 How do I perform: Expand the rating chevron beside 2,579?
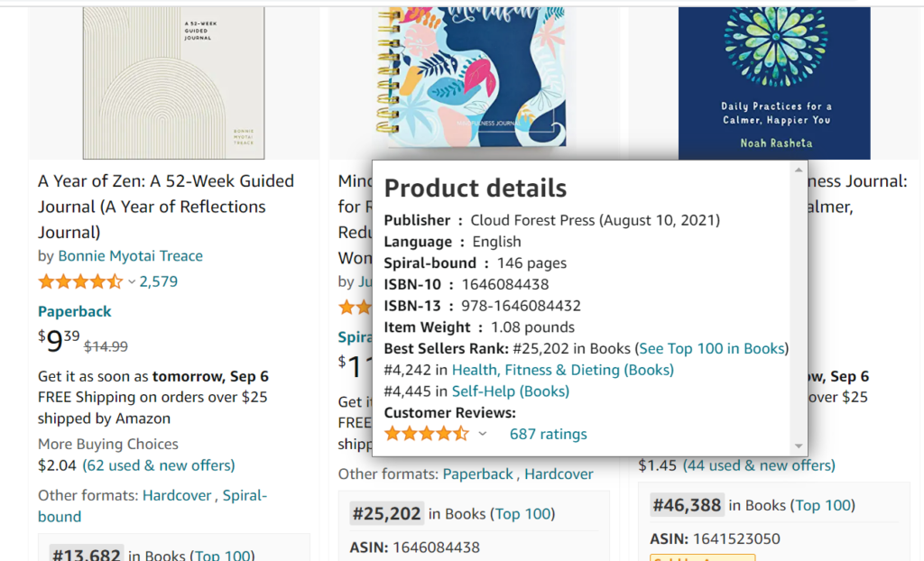click(132, 282)
